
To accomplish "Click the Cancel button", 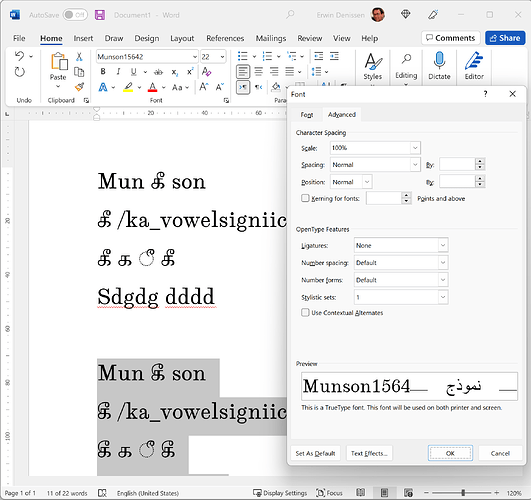I will [x=500, y=453].
